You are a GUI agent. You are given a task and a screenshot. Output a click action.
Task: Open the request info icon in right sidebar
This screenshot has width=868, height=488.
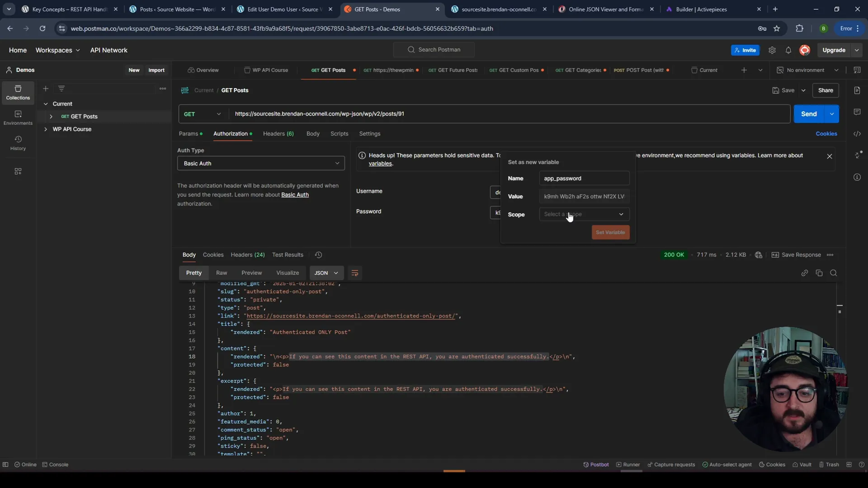pos(857,177)
